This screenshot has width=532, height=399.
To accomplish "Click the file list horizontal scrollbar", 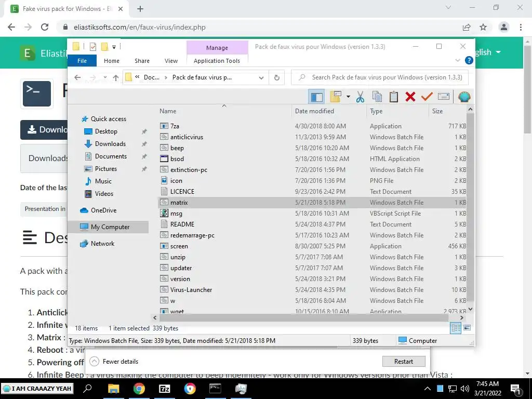I will (303, 317).
